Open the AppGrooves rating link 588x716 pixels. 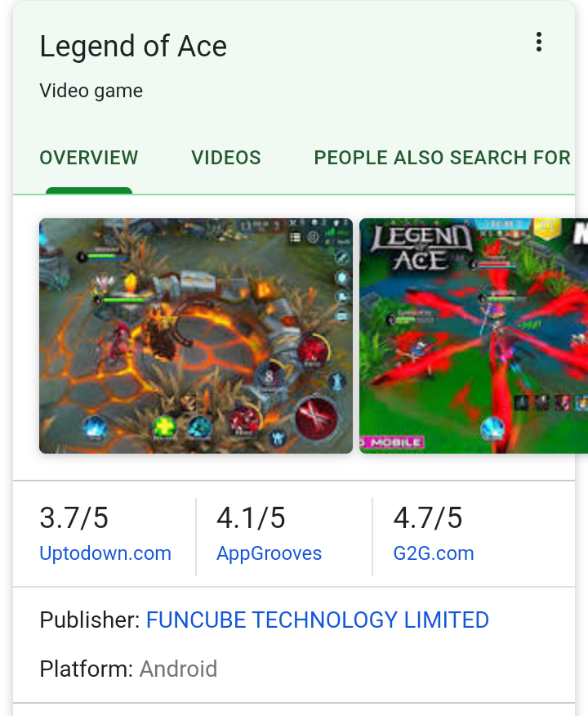(269, 553)
